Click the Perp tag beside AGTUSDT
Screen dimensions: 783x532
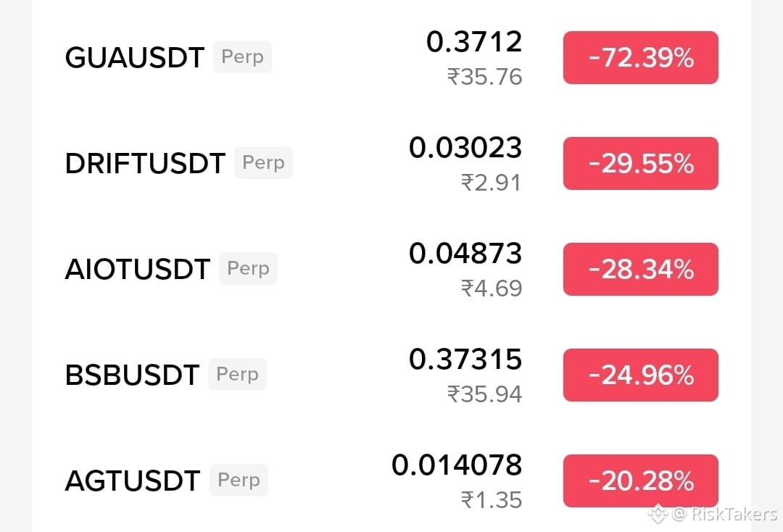click(239, 480)
